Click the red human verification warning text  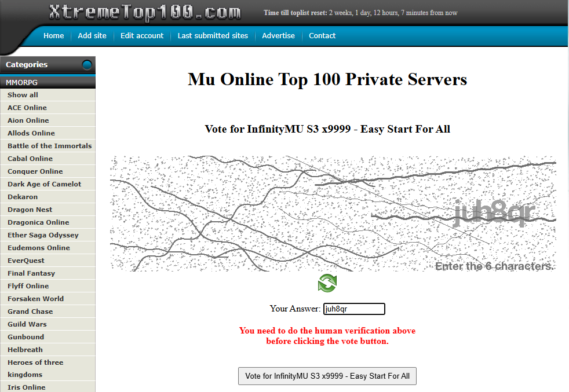pos(327,336)
